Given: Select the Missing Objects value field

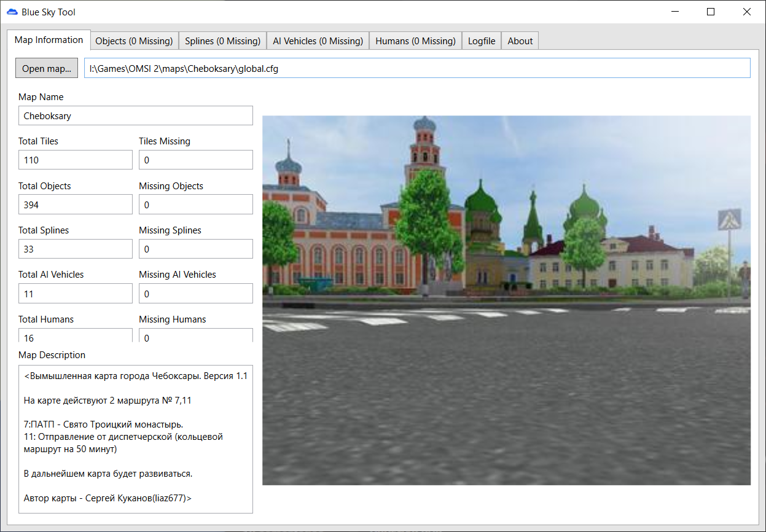Looking at the screenshot, I should pos(196,205).
